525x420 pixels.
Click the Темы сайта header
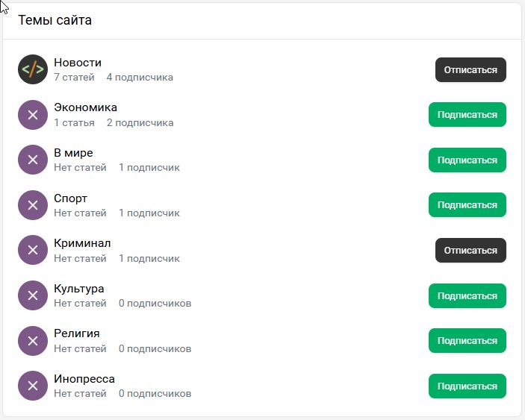coord(55,20)
